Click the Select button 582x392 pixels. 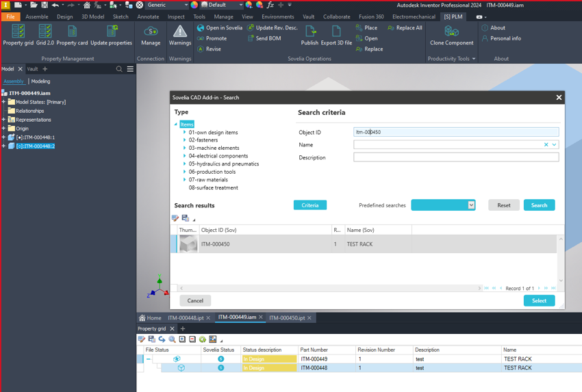point(540,300)
